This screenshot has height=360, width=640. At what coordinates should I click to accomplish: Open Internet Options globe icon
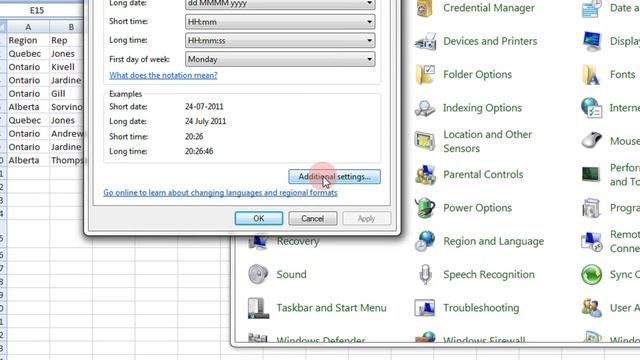[x=591, y=108]
